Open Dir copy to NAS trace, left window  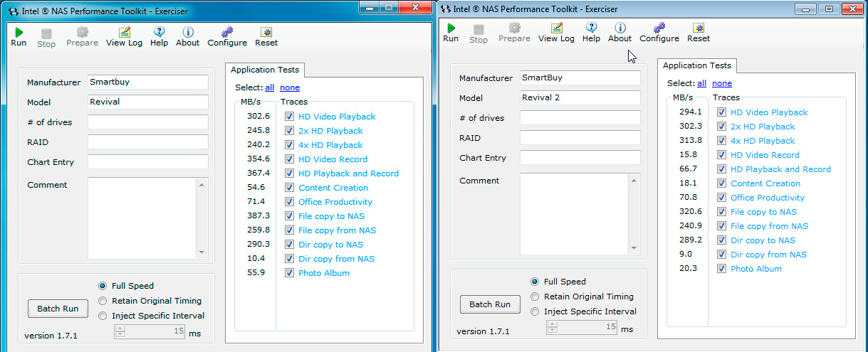pos(330,245)
